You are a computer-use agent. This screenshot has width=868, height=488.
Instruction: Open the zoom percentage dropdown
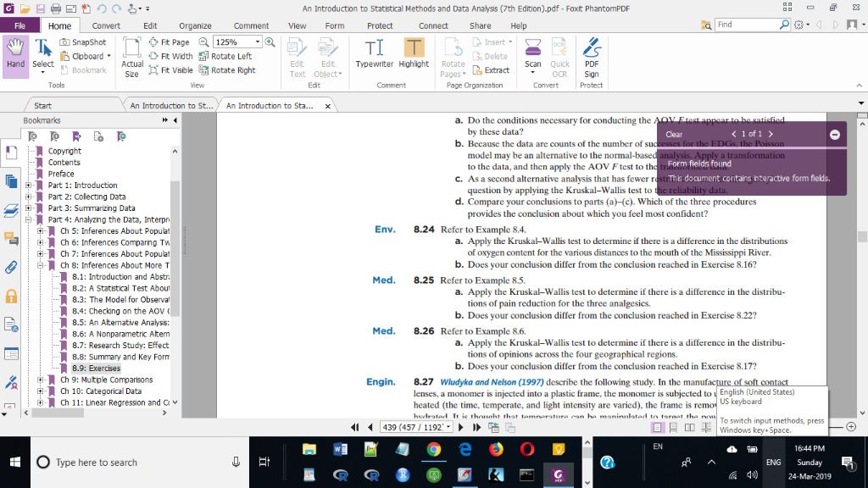point(257,42)
